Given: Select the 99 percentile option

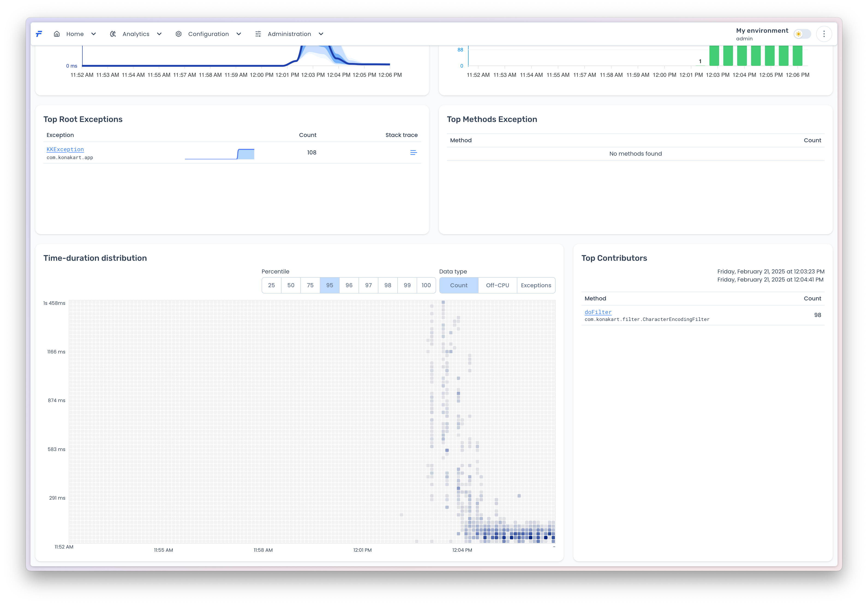Looking at the screenshot, I should 407,285.
